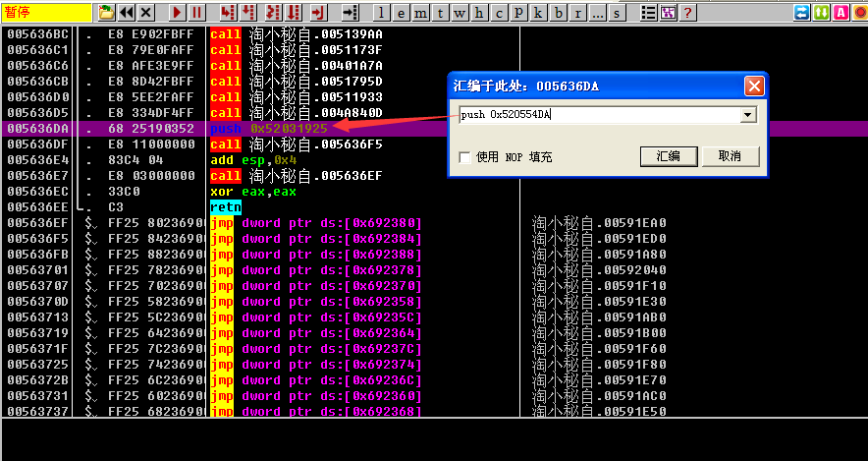The image size is (868, 461).
Task: Open Memory map via 'm' button
Action: click(x=420, y=13)
